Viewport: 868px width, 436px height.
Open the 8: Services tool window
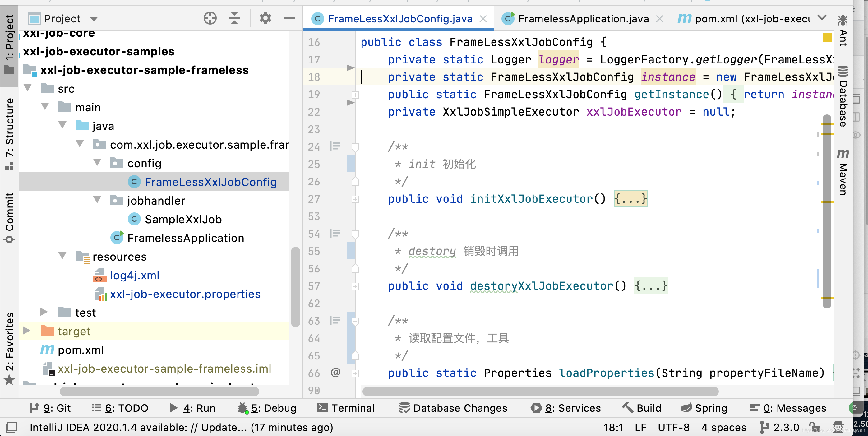point(566,408)
